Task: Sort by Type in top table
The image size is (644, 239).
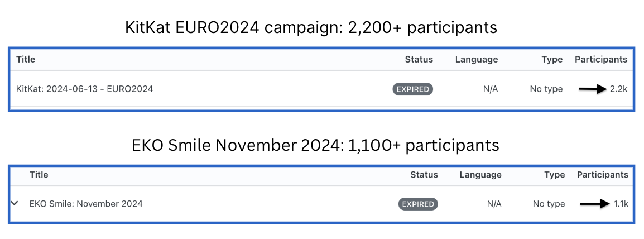Action: pos(552,60)
